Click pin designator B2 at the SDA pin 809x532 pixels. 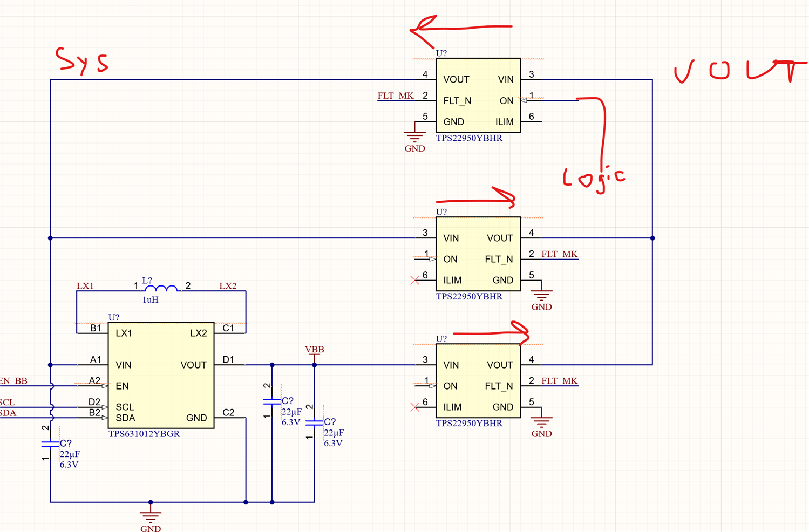point(94,413)
